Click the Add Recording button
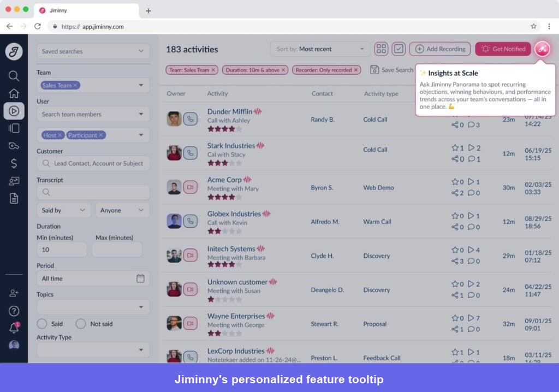 (x=440, y=49)
